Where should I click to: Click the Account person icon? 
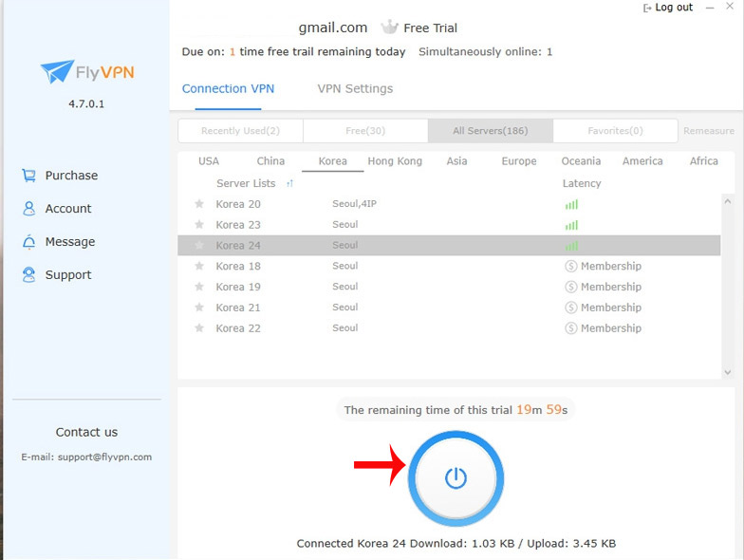tap(28, 209)
